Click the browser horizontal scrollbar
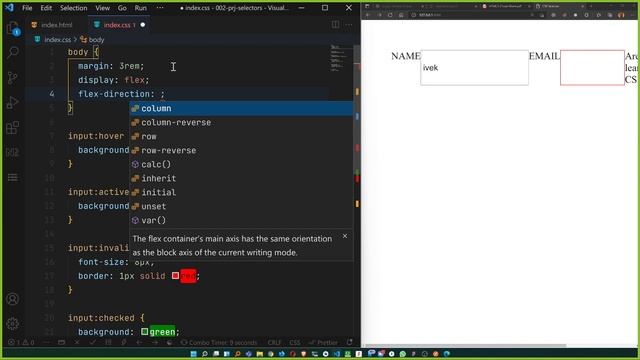640x360 pixels. click(467, 345)
